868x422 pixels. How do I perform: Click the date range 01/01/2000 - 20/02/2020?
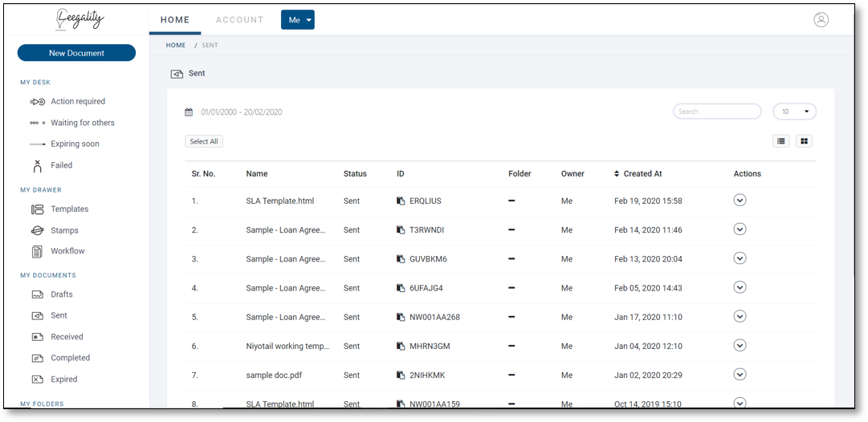point(242,112)
